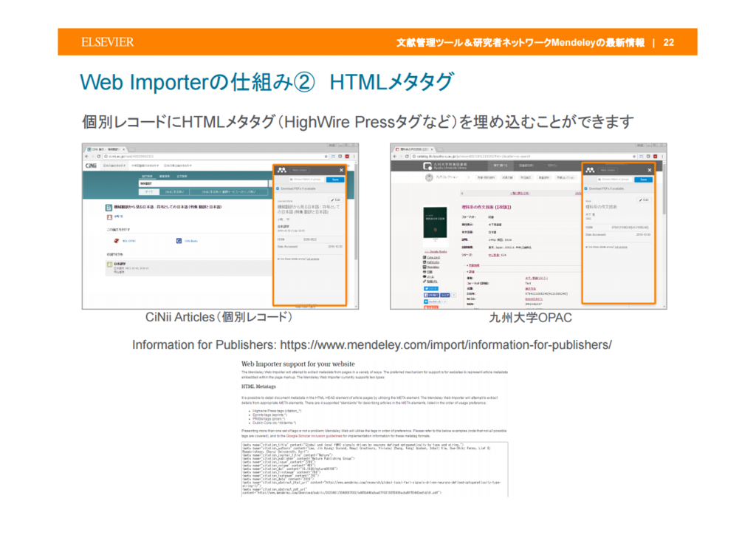
Task: Click the RefWorks link in the Kyushu OPAC left sidebar
Action: click(x=433, y=262)
